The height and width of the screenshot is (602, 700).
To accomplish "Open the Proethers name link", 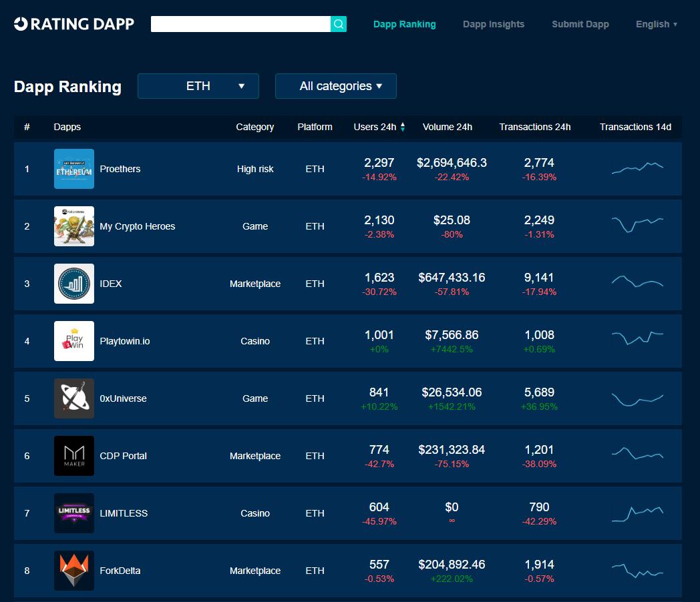I will [x=120, y=169].
